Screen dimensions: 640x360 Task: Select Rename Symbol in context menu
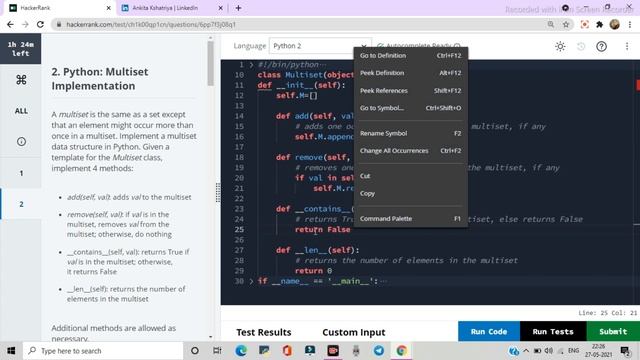click(x=411, y=133)
